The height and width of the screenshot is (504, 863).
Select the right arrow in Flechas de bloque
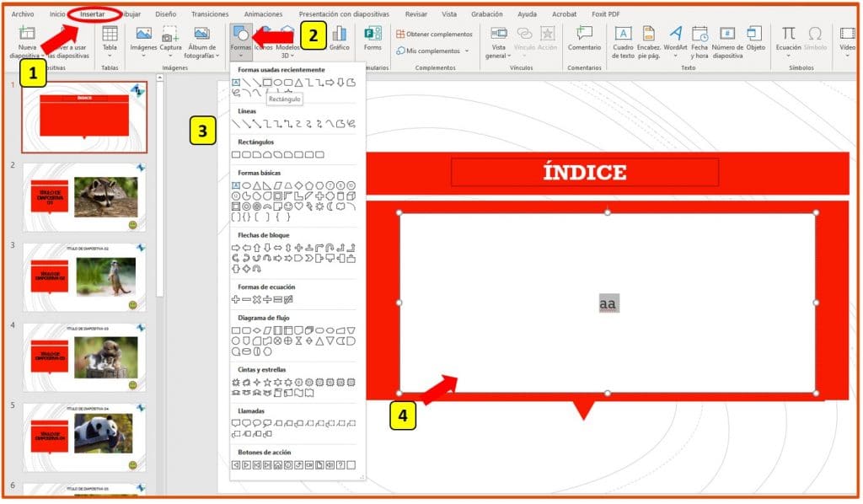tap(236, 248)
